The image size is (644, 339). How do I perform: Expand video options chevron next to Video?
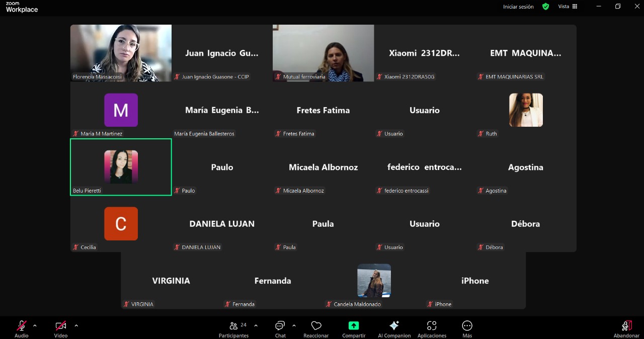[76, 325]
